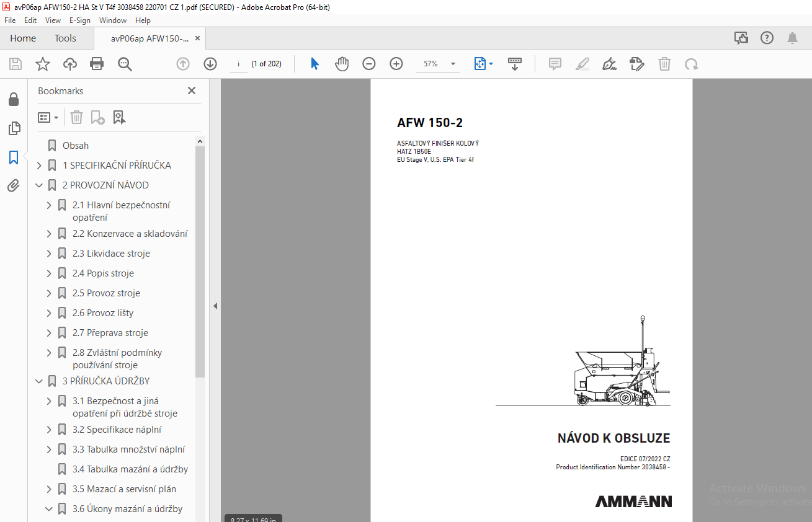812x522 pixels.
Task: Open the Obsah bookmark
Action: click(x=76, y=146)
